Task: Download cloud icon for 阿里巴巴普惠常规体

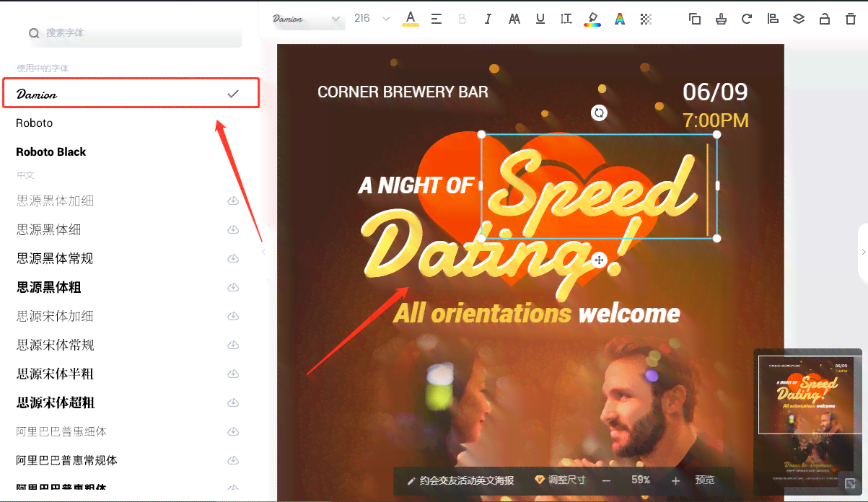Action: click(233, 460)
